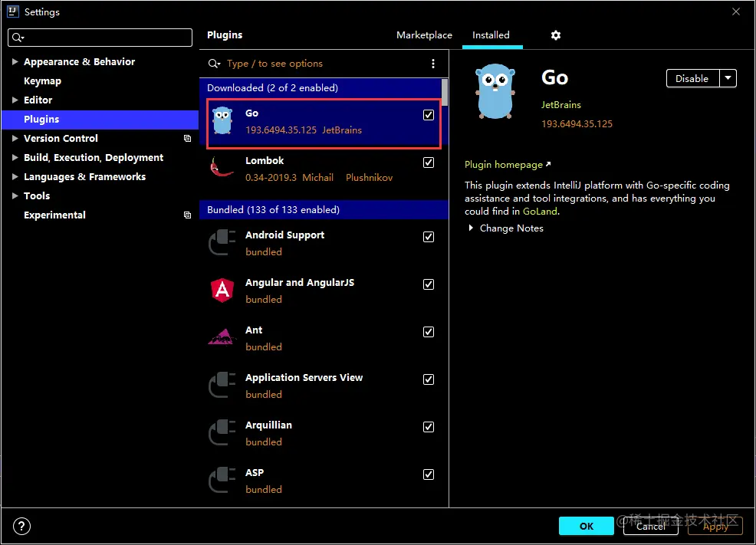Click the settings search magnifier icon
This screenshot has width=756, height=545.
[x=18, y=38]
